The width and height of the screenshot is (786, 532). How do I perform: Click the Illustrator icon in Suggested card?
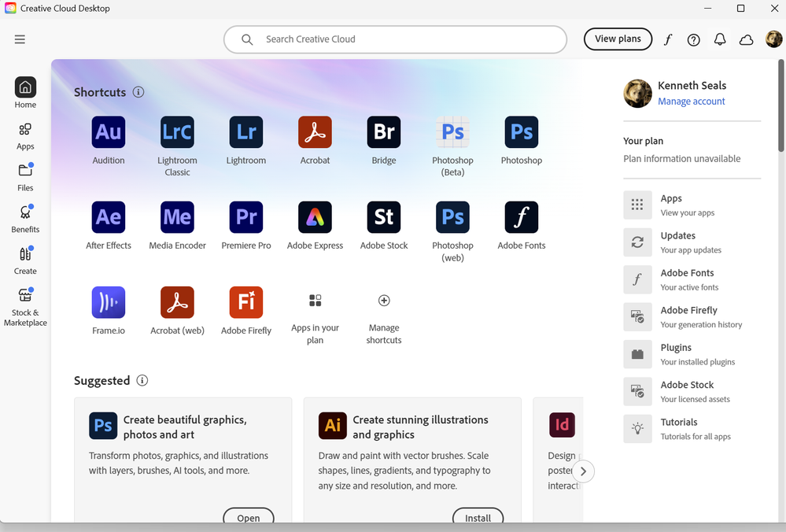[332, 425]
